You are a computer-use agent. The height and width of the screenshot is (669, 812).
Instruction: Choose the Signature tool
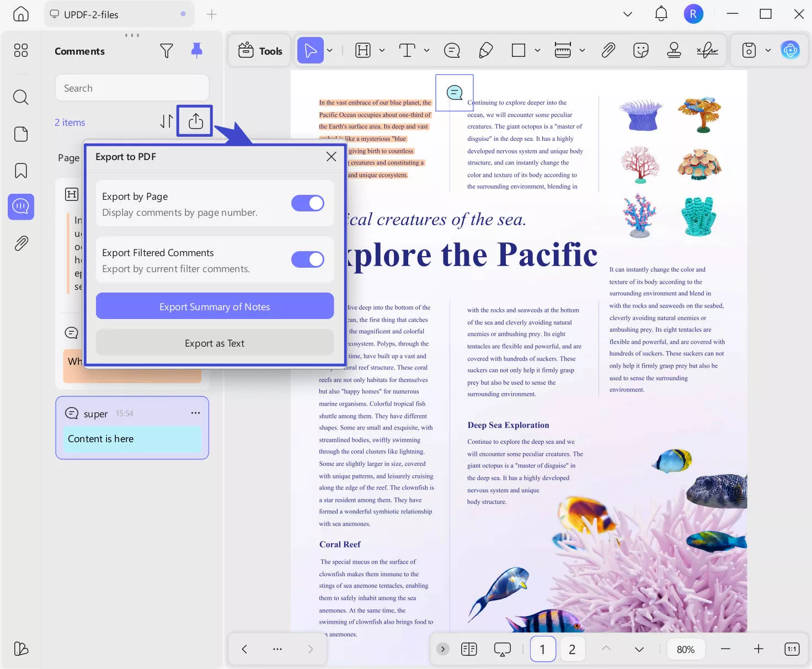pyautogui.click(x=707, y=50)
